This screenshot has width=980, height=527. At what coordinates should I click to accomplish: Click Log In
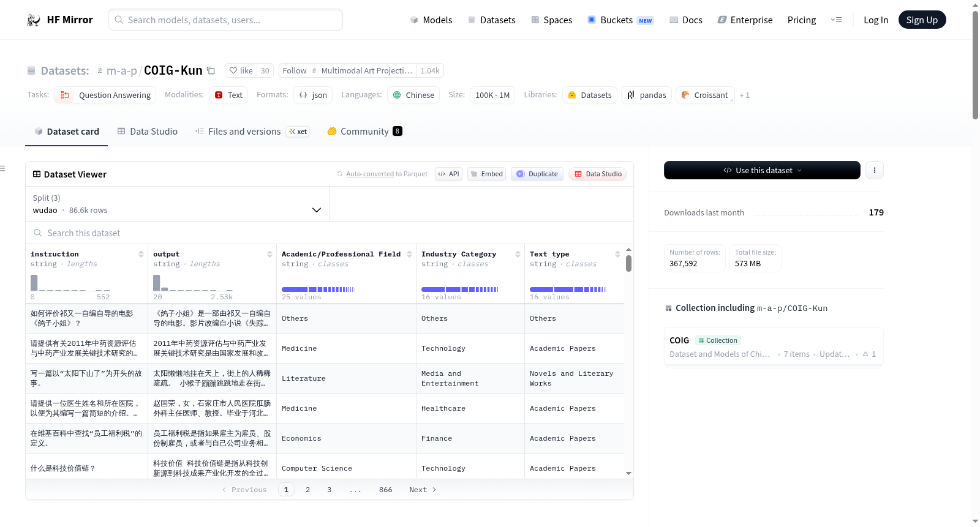(876, 20)
